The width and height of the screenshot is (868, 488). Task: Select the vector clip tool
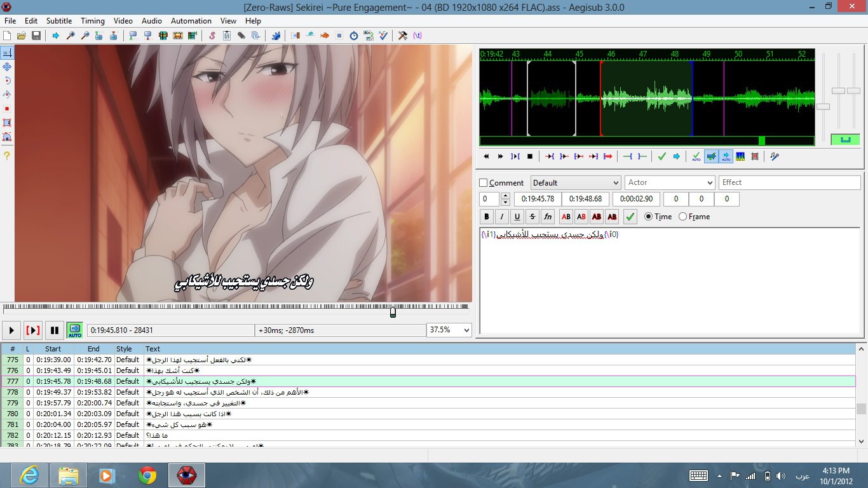click(x=7, y=137)
